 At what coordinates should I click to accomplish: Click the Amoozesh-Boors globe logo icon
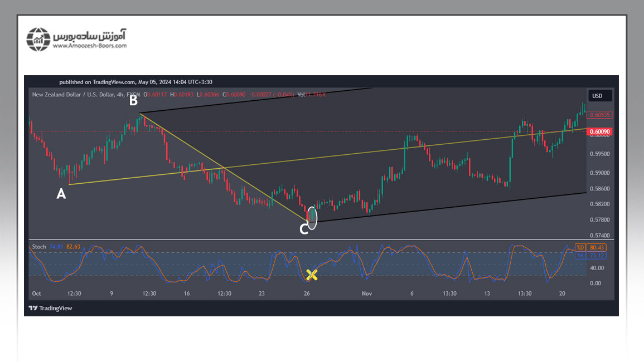point(38,39)
